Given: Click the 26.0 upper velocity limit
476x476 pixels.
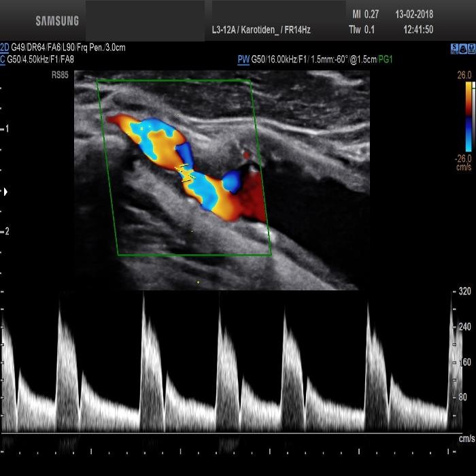Looking at the screenshot, I should [464, 75].
